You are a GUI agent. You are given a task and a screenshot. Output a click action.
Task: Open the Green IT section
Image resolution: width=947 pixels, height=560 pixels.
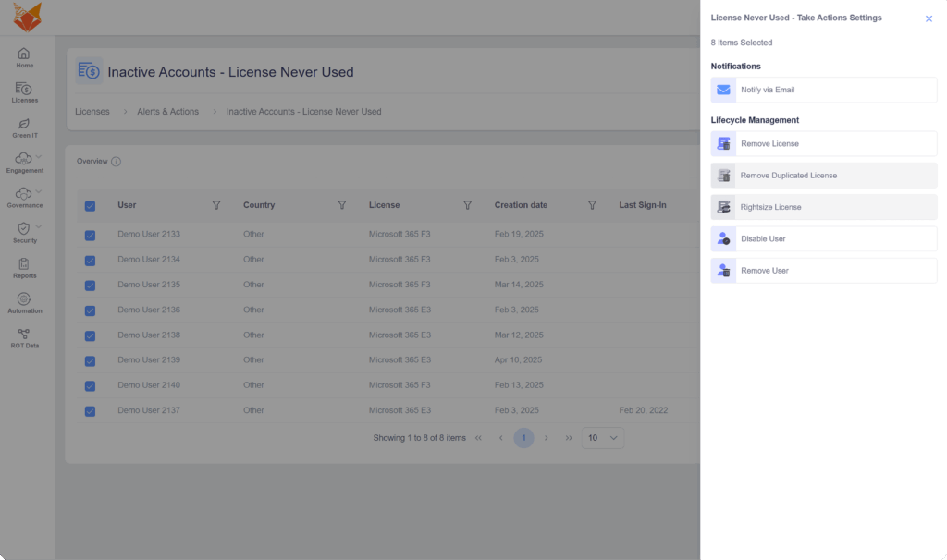point(25,125)
